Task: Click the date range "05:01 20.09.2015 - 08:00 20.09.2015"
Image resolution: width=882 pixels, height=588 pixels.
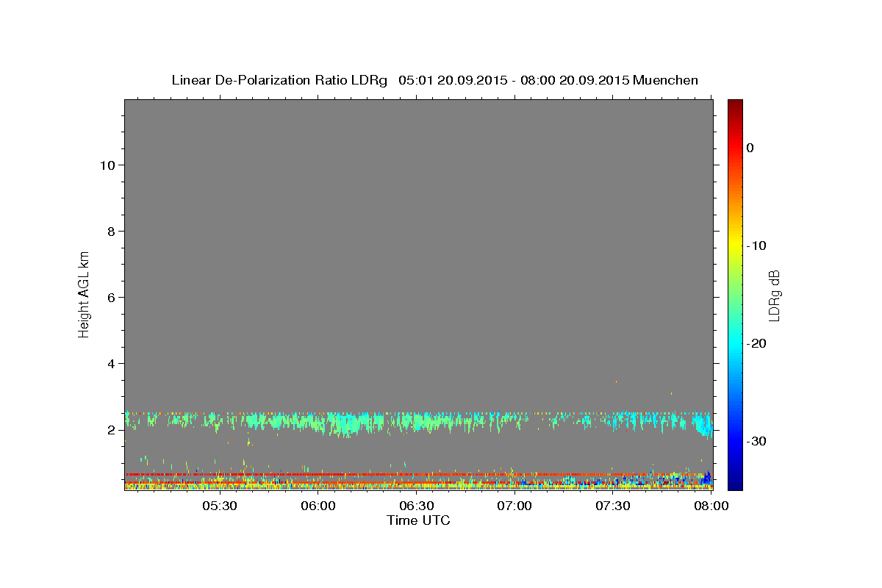Action: pyautogui.click(x=514, y=80)
